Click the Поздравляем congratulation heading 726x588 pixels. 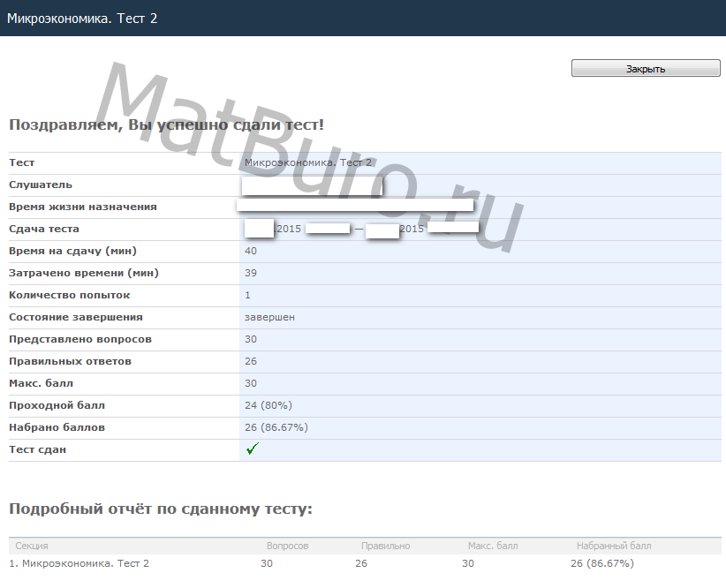tap(166, 125)
